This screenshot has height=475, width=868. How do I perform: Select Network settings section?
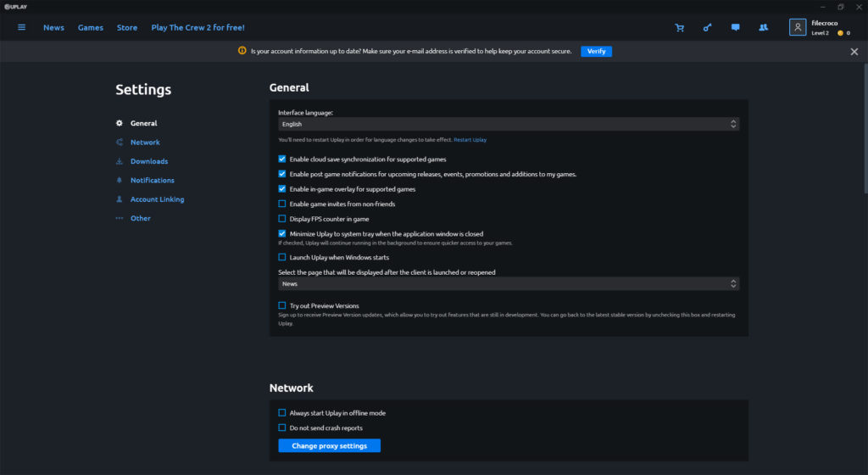pos(145,142)
